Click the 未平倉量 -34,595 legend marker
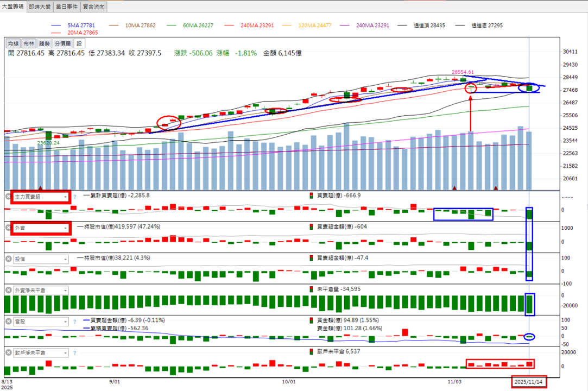 [311, 289]
